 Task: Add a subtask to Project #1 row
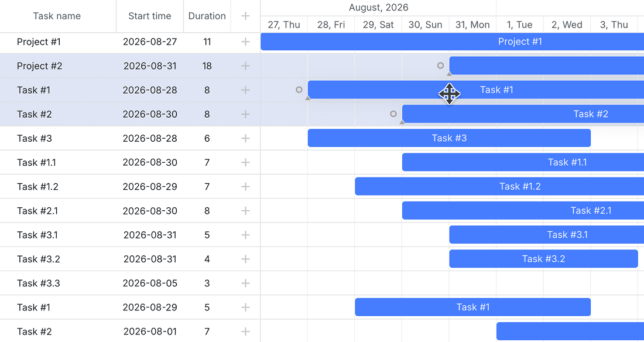tap(245, 42)
